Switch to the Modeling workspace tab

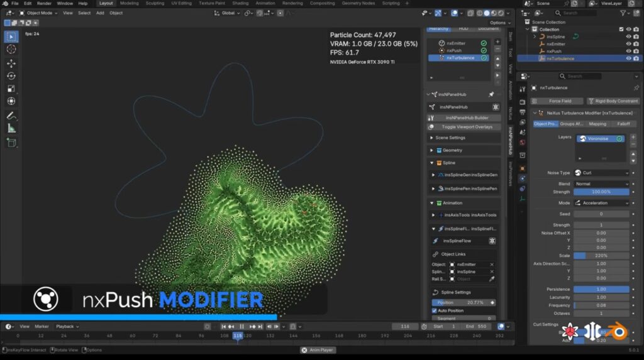(x=129, y=3)
